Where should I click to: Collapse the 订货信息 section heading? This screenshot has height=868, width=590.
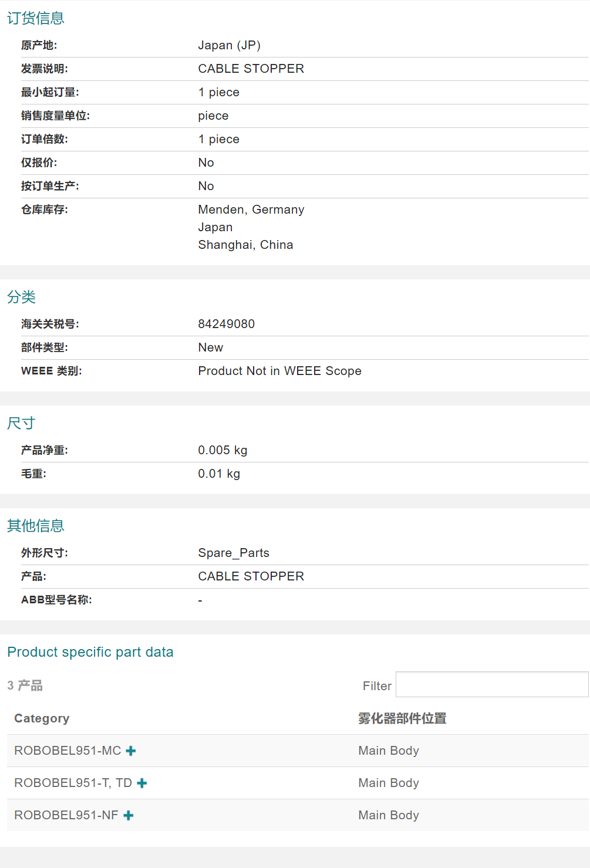click(x=36, y=18)
